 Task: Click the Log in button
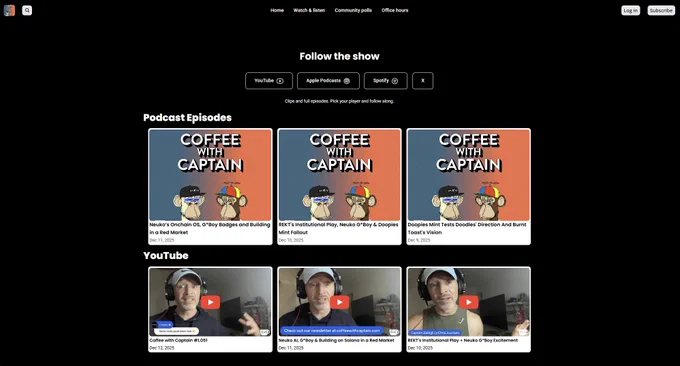631,10
